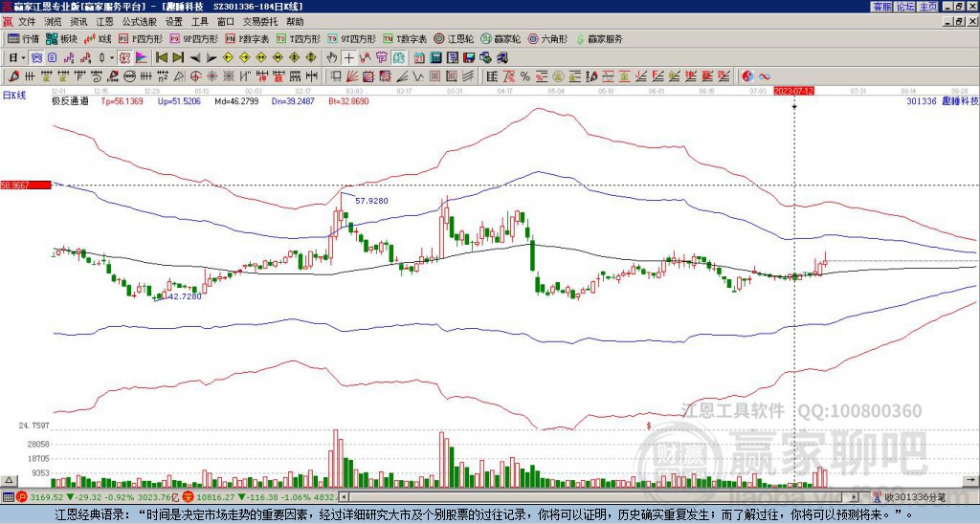Expand volume panel with triangle button

click(8, 480)
